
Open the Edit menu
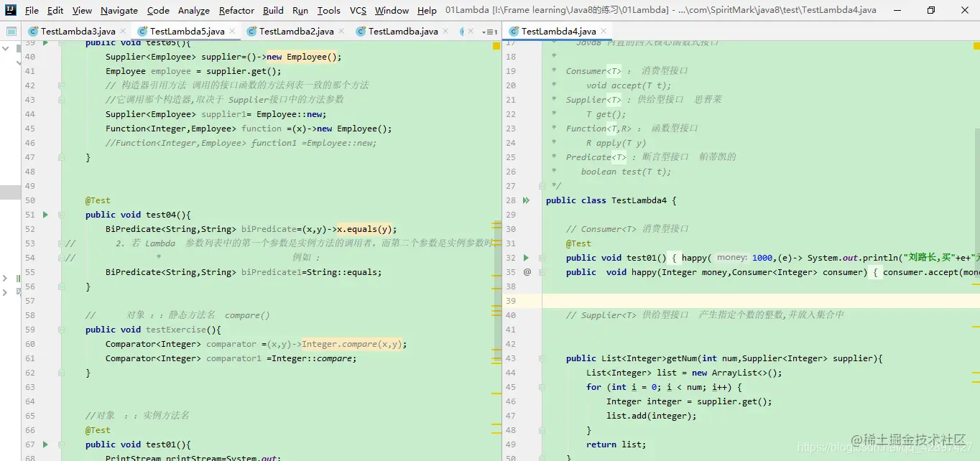coord(55,10)
